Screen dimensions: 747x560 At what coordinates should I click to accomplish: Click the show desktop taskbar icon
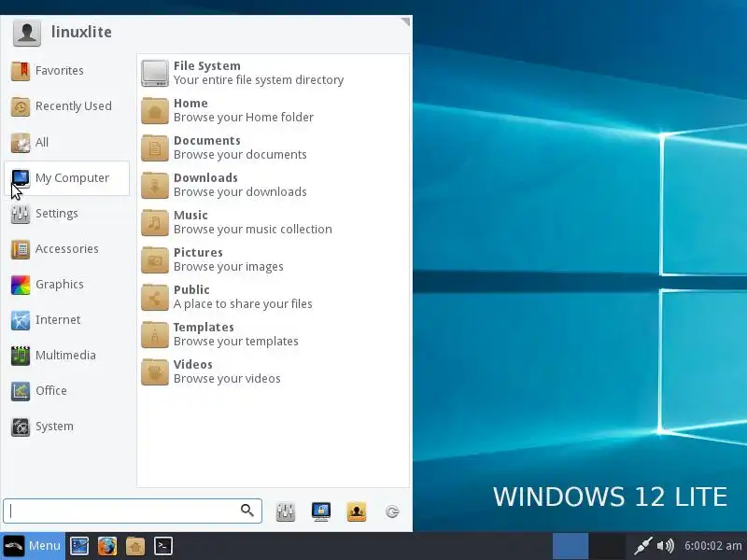(x=79, y=546)
